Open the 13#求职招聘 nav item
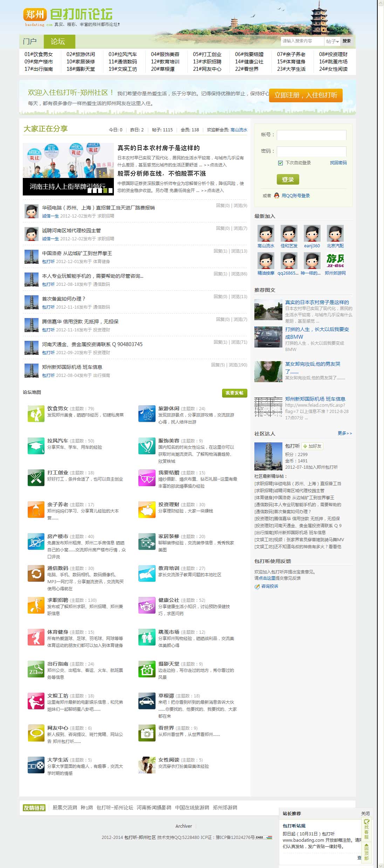Image resolution: width=384 pixels, height=868 pixels. point(207,62)
